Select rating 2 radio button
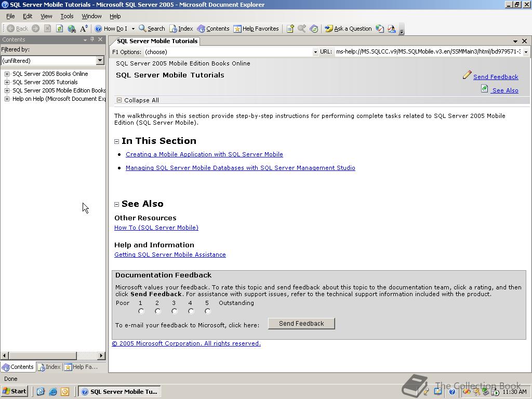The width and height of the screenshot is (532, 399). coord(158,311)
